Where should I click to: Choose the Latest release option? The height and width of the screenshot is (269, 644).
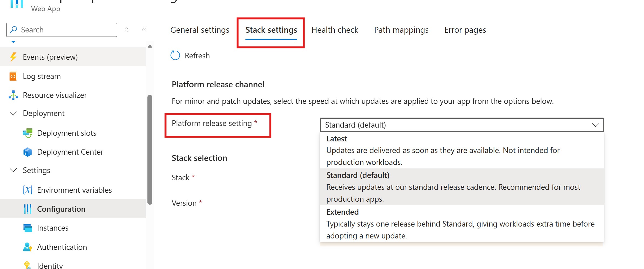[462, 150]
